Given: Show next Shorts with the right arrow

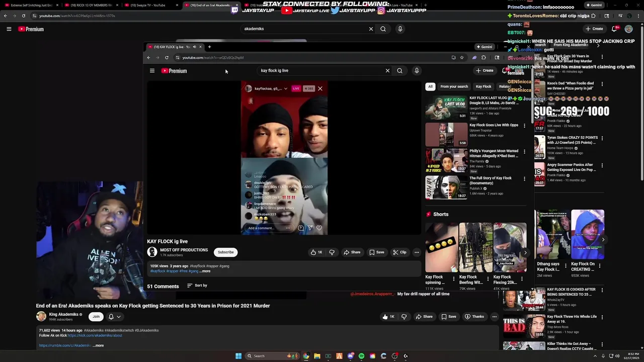Looking at the screenshot, I should click(x=525, y=253).
